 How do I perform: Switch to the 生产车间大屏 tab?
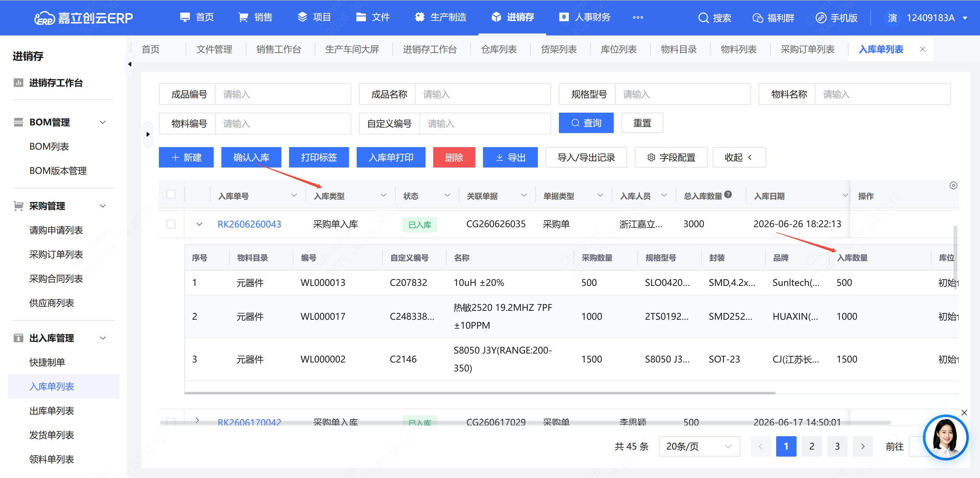coord(352,49)
